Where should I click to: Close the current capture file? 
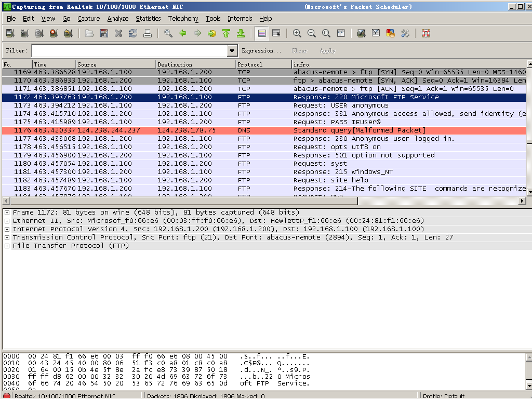click(x=118, y=33)
